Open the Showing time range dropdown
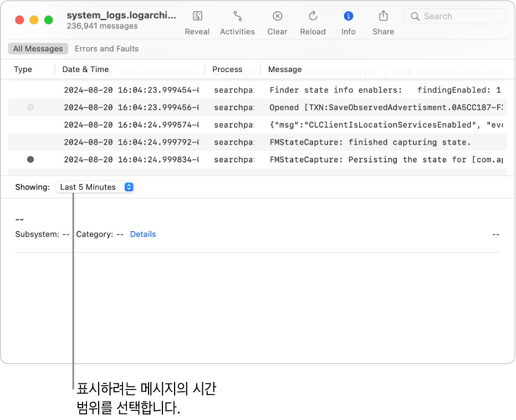The height and width of the screenshot is (420, 516). (95, 187)
